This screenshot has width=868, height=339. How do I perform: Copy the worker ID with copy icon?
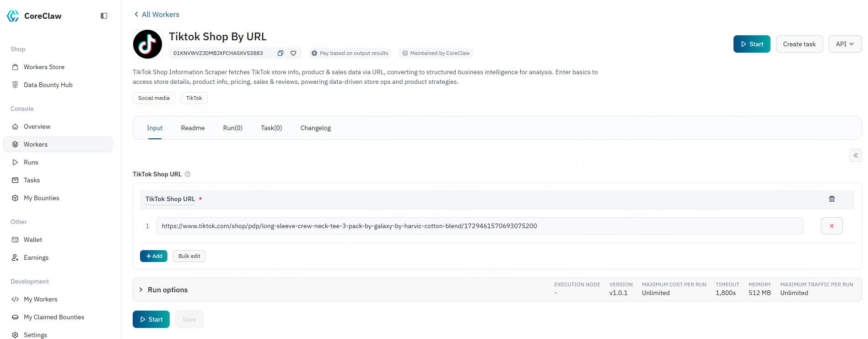[x=280, y=53]
